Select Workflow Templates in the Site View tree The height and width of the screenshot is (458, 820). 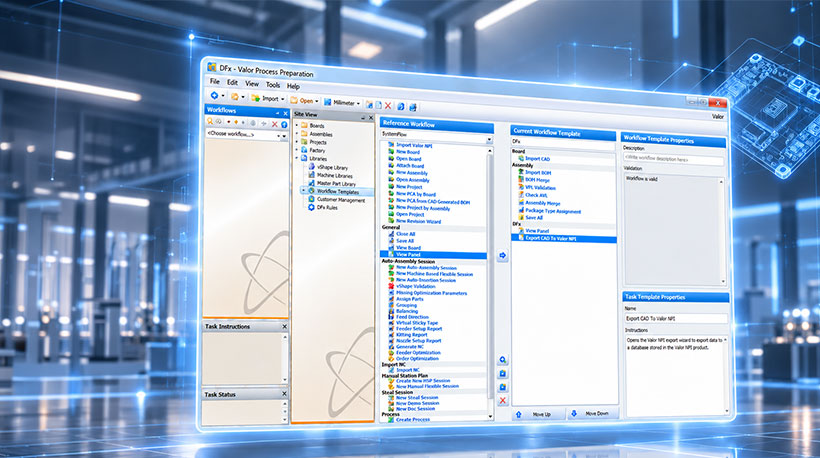[x=338, y=191]
